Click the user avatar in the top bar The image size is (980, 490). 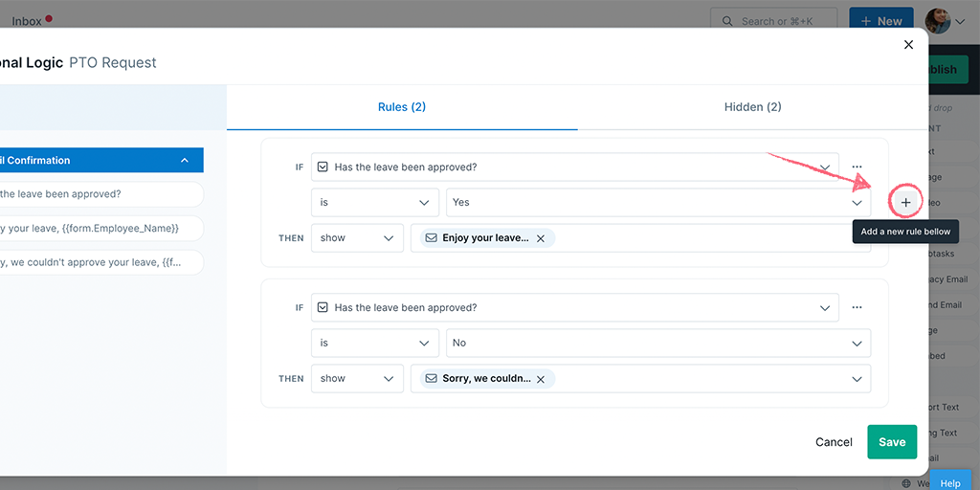coord(937,21)
